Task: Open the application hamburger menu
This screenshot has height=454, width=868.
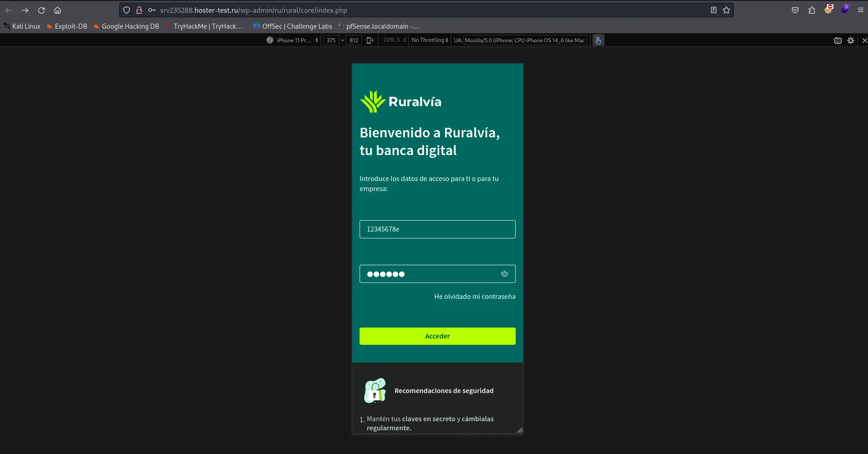Action: 860,10
